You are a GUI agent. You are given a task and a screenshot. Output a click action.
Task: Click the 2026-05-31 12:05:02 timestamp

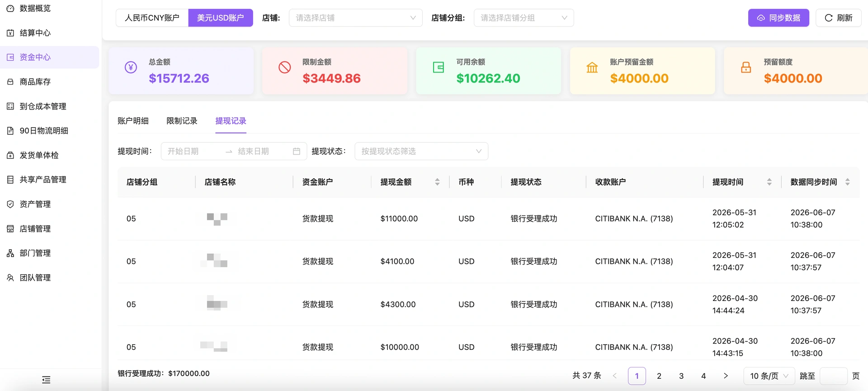[x=734, y=219]
